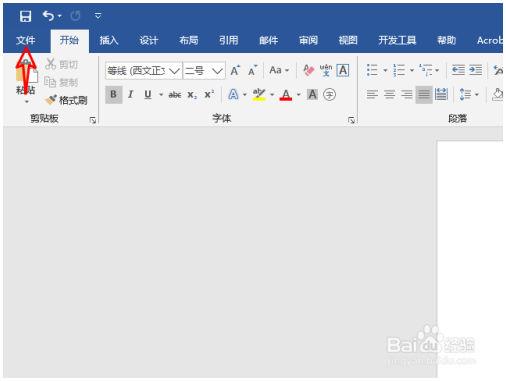Toggle Italic formatting

coord(131,95)
